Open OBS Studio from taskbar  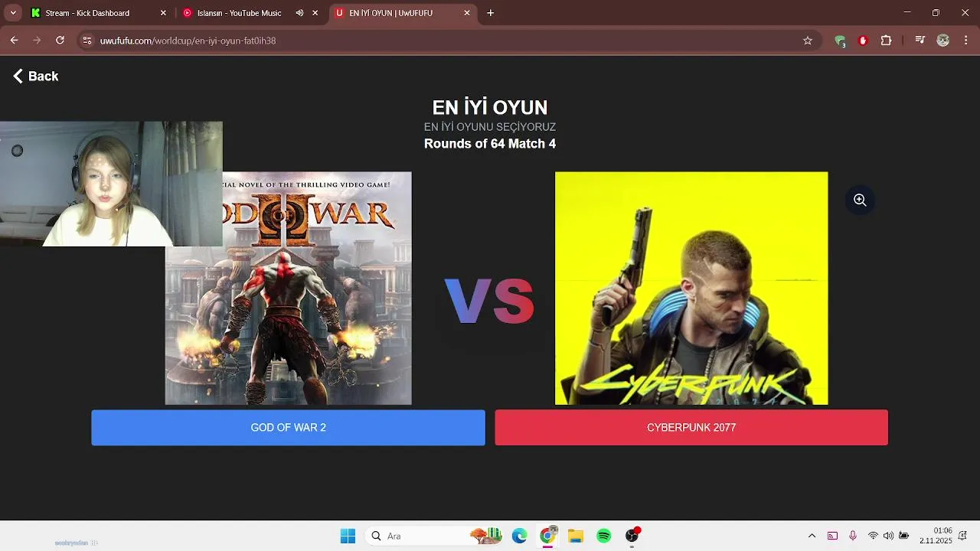click(x=632, y=536)
